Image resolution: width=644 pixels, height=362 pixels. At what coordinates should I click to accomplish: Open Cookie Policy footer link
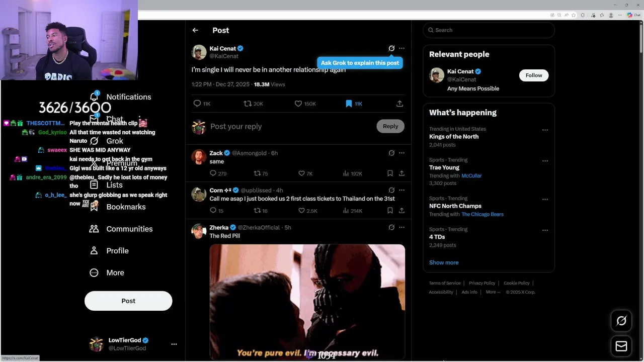[517, 283]
